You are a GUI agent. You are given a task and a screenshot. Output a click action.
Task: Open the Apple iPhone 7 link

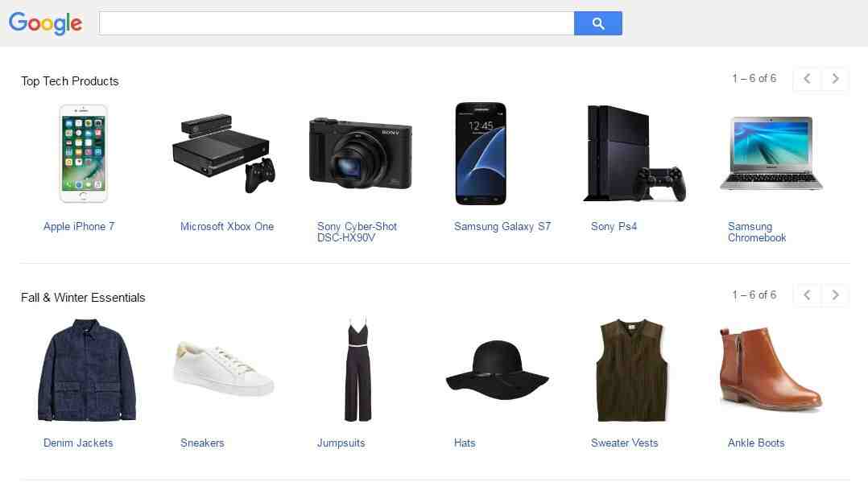tap(79, 226)
